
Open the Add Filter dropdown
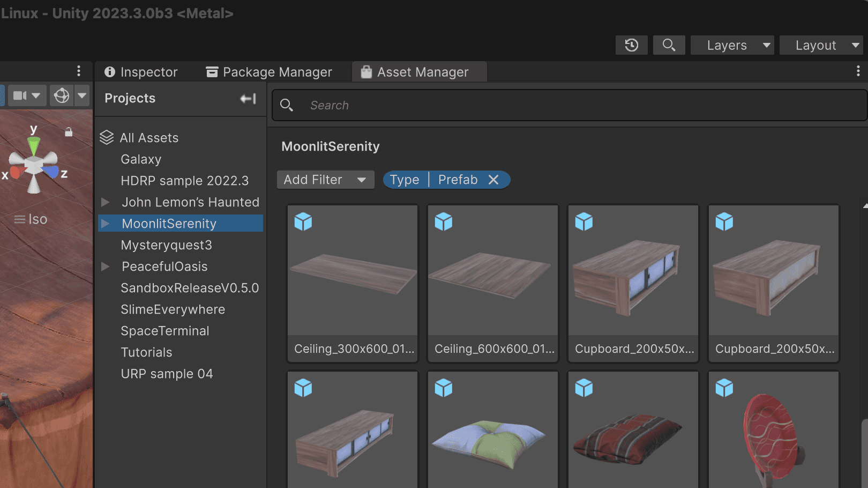pos(325,180)
